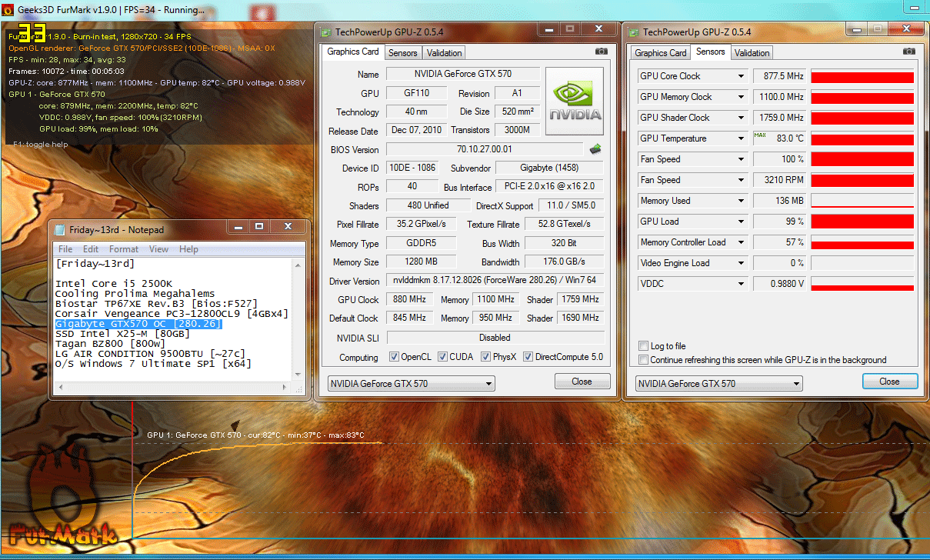The height and width of the screenshot is (560, 930).
Task: Open the GPU selector in the Graphics Card window
Action: (x=411, y=383)
